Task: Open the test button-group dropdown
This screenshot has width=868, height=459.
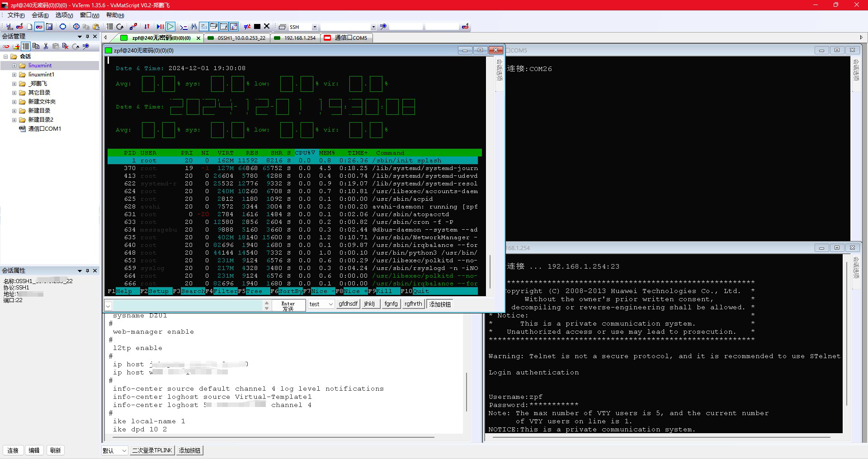Action: point(330,304)
